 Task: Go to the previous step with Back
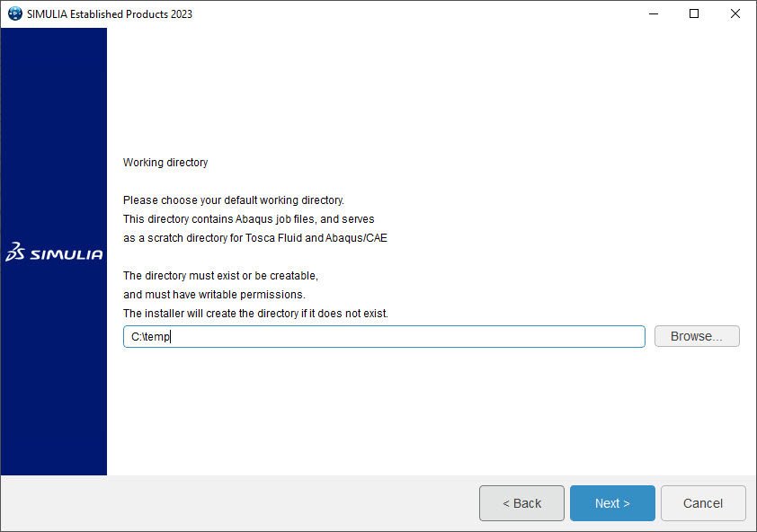521,503
